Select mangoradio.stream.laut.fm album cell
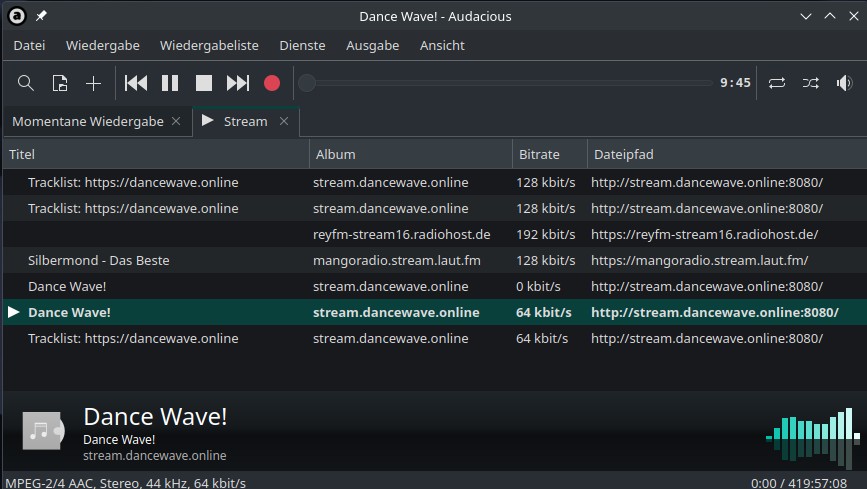 [396, 261]
